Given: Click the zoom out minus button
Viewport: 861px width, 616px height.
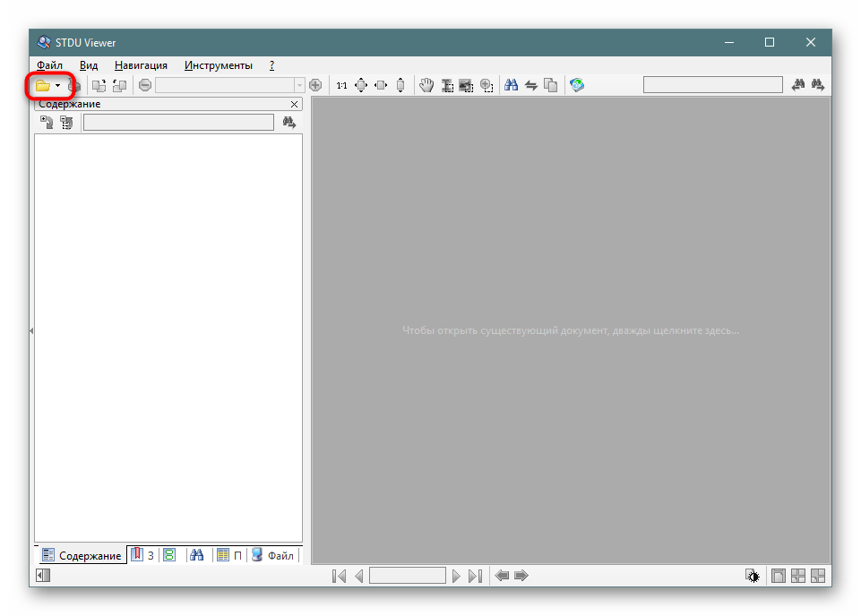Looking at the screenshot, I should tap(145, 85).
